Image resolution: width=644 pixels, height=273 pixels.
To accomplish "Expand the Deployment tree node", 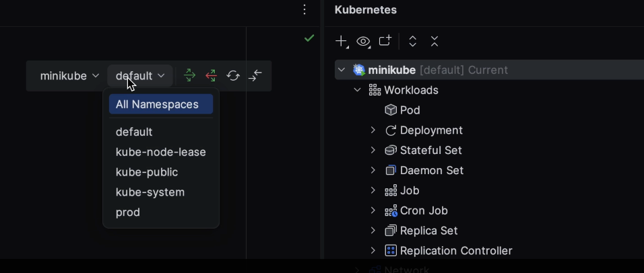I will [373, 130].
